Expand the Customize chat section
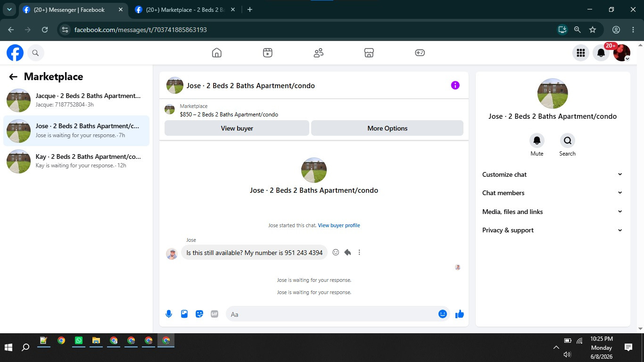 (553, 174)
